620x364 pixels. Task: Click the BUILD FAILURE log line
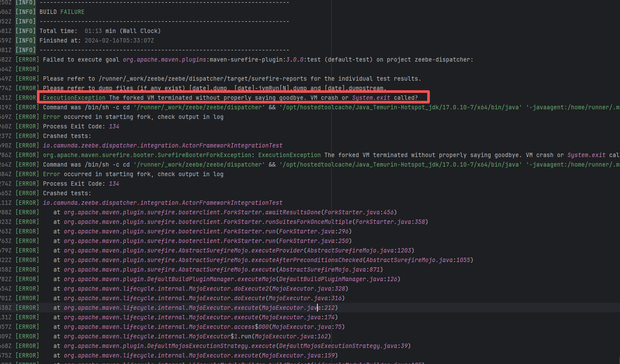pyautogui.click(x=62, y=12)
